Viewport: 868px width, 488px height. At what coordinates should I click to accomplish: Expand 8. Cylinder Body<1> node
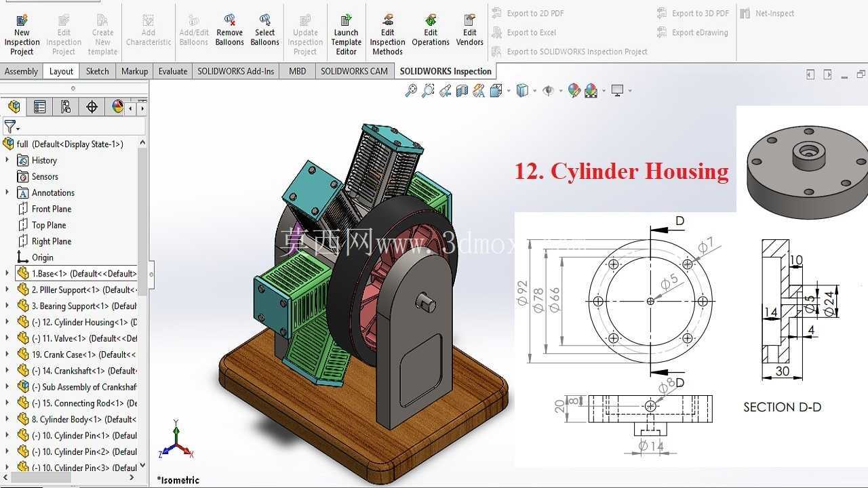[x=7, y=419]
